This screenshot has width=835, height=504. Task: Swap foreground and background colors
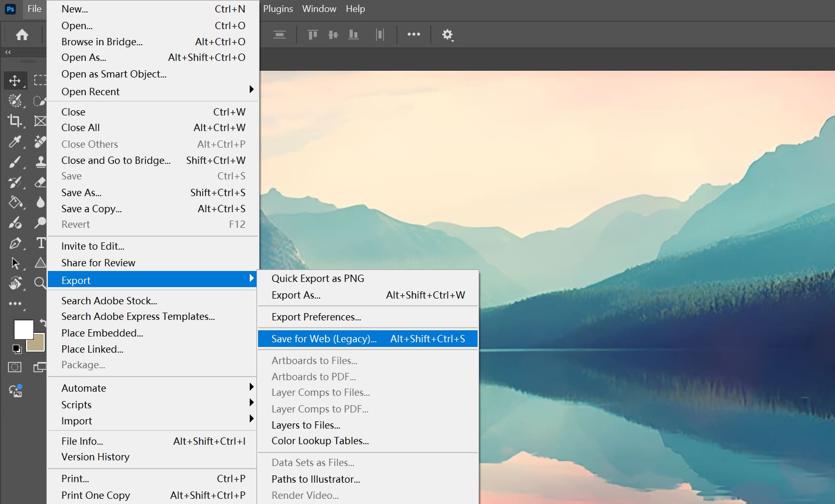click(x=42, y=322)
